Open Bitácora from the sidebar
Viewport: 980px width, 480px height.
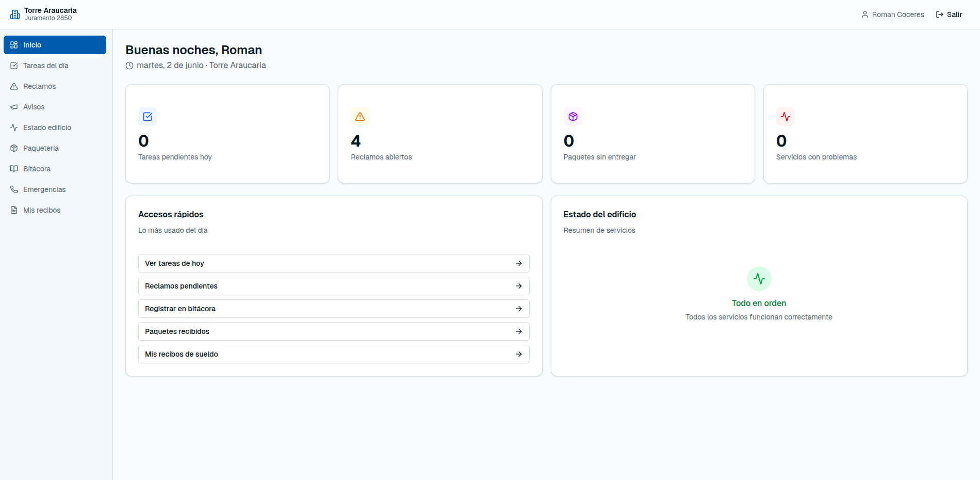[55, 169]
